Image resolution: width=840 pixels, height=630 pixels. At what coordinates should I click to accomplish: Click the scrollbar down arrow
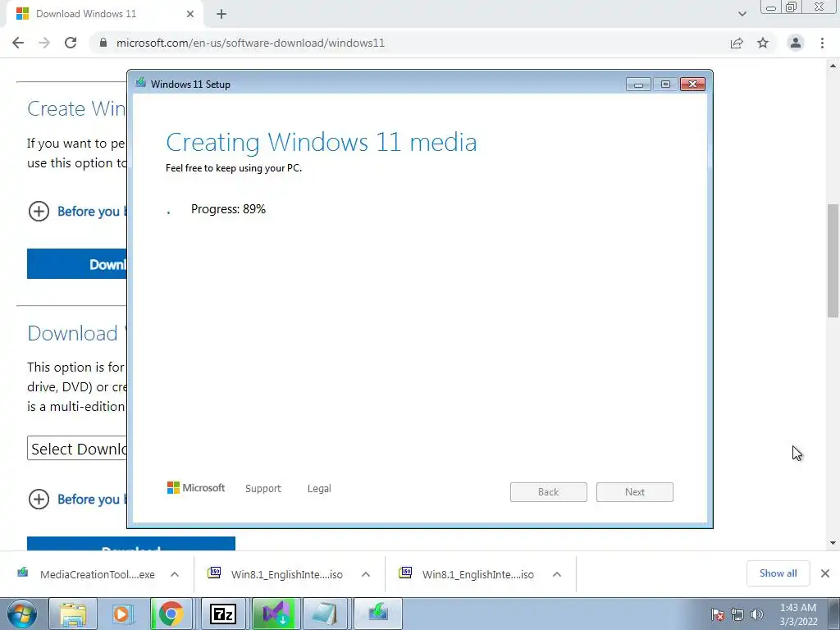[x=833, y=543]
